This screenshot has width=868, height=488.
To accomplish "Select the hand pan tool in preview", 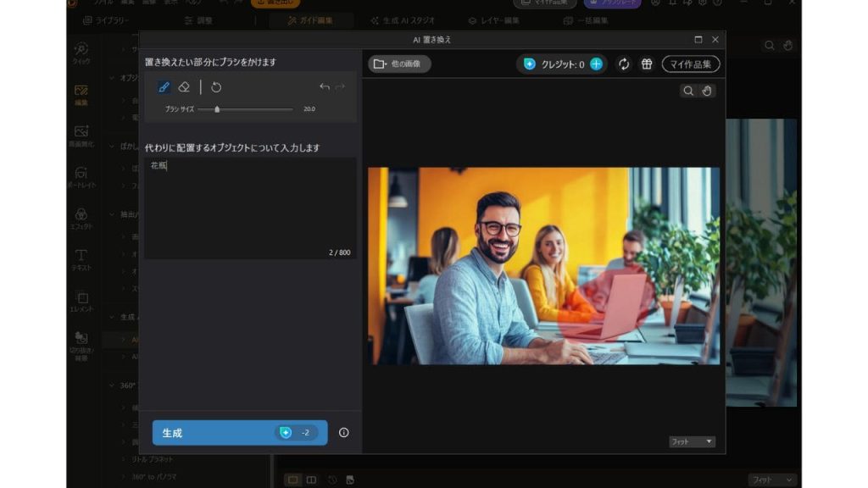I will pos(707,91).
